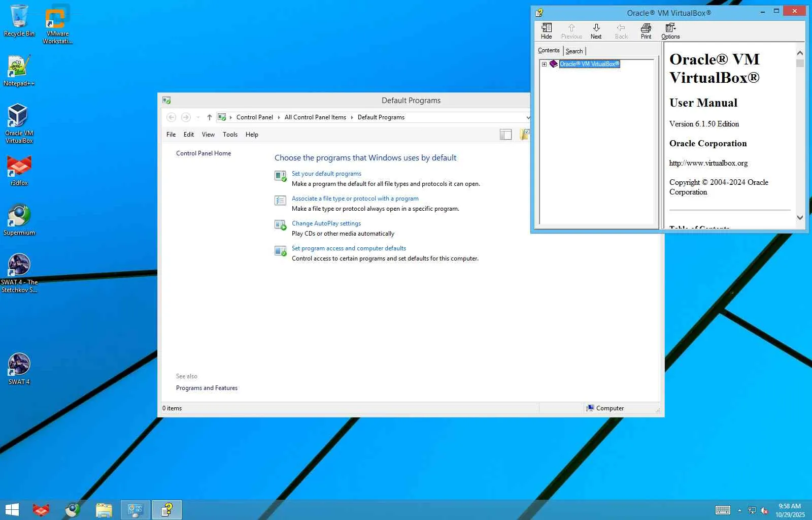Image resolution: width=812 pixels, height=520 pixels.
Task: Open Set program access and computer defaults
Action: 349,248
